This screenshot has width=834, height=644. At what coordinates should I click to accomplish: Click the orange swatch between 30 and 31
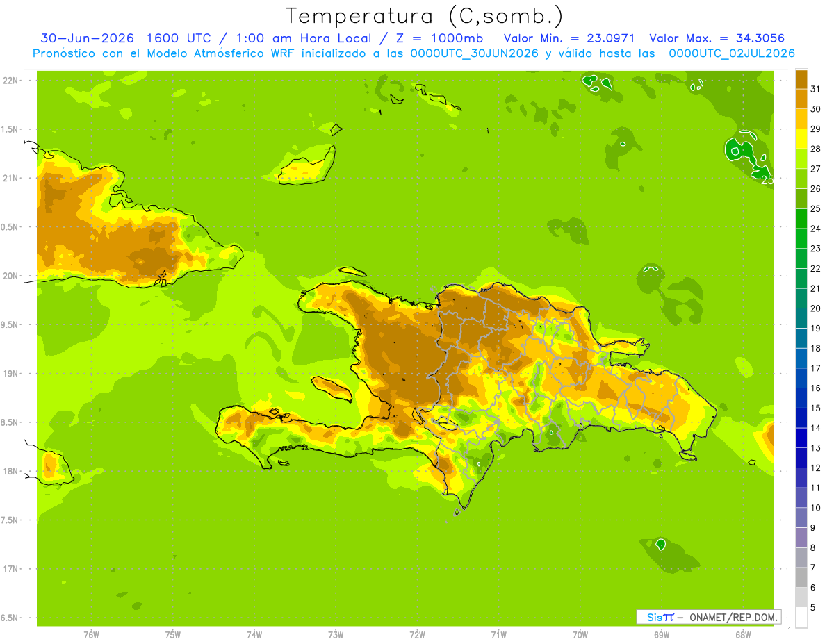801,99
